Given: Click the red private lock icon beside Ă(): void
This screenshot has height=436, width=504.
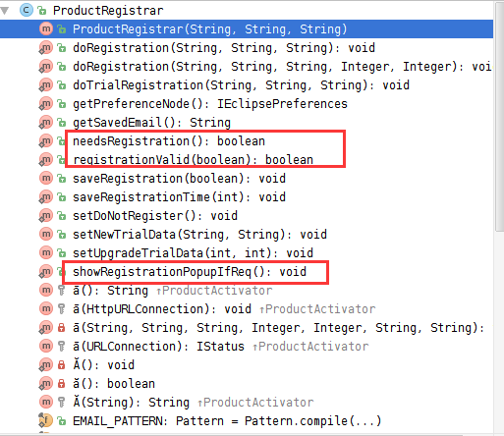Looking at the screenshot, I should click(62, 365).
